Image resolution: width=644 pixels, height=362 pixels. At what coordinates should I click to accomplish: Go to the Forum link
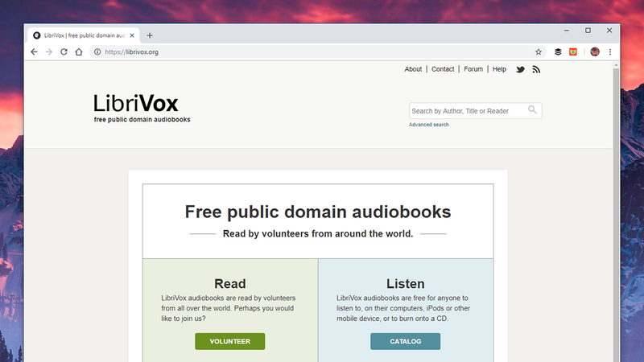coord(473,69)
